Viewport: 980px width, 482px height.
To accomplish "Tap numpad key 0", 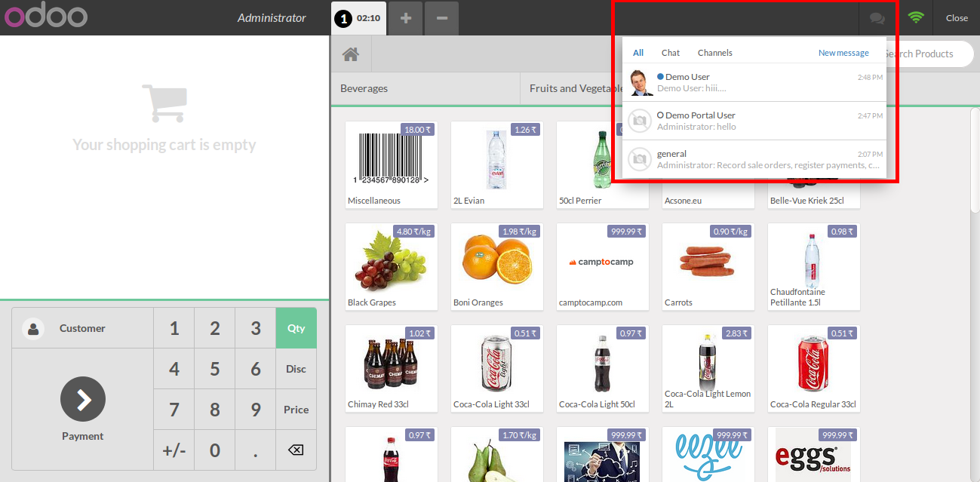I will (x=215, y=450).
